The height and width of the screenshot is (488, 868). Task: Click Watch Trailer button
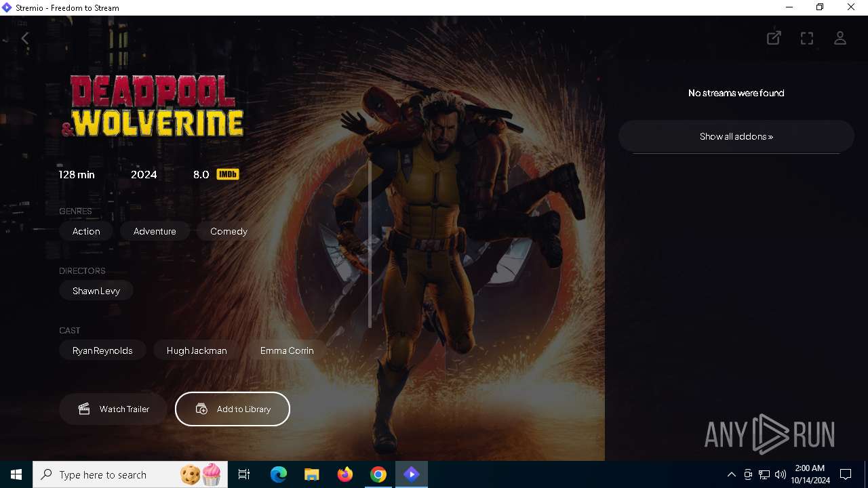(x=113, y=409)
